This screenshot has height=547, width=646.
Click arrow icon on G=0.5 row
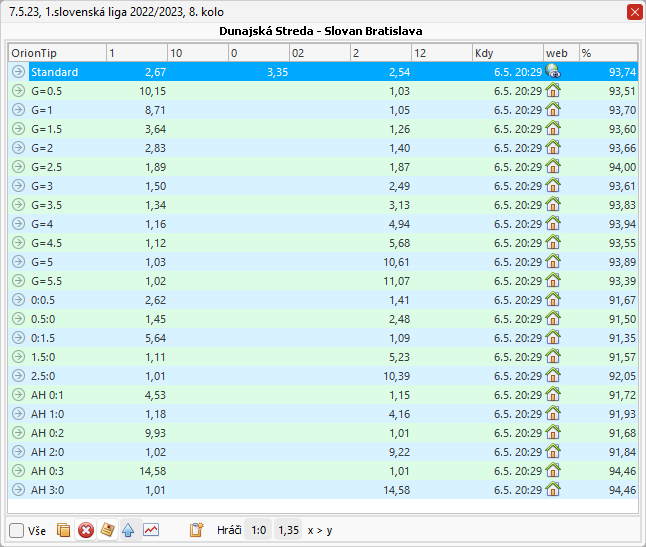(x=18, y=91)
